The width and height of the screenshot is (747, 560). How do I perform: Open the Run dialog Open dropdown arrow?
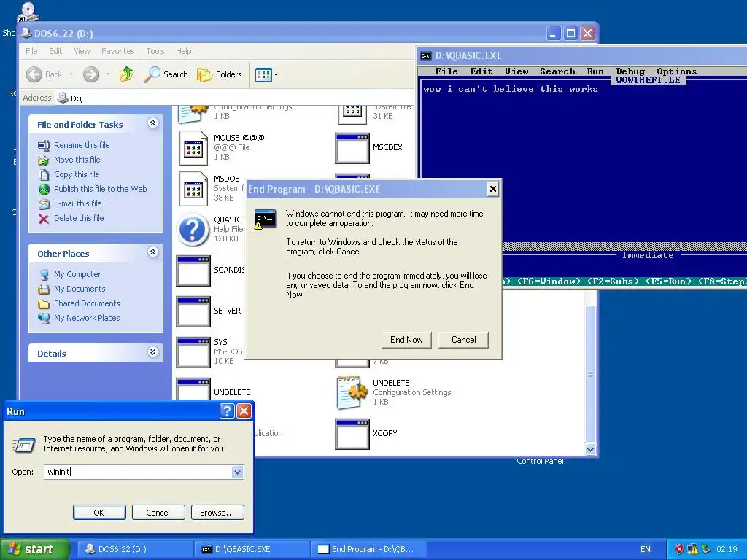tap(237, 472)
